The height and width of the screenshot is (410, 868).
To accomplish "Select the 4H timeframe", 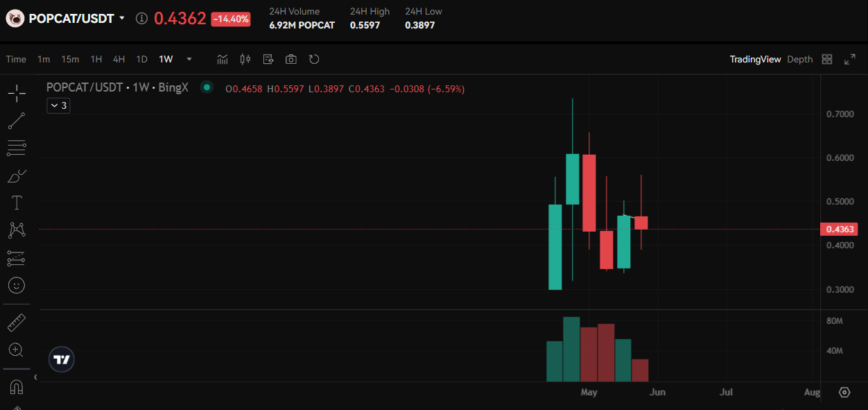I will pos(119,60).
